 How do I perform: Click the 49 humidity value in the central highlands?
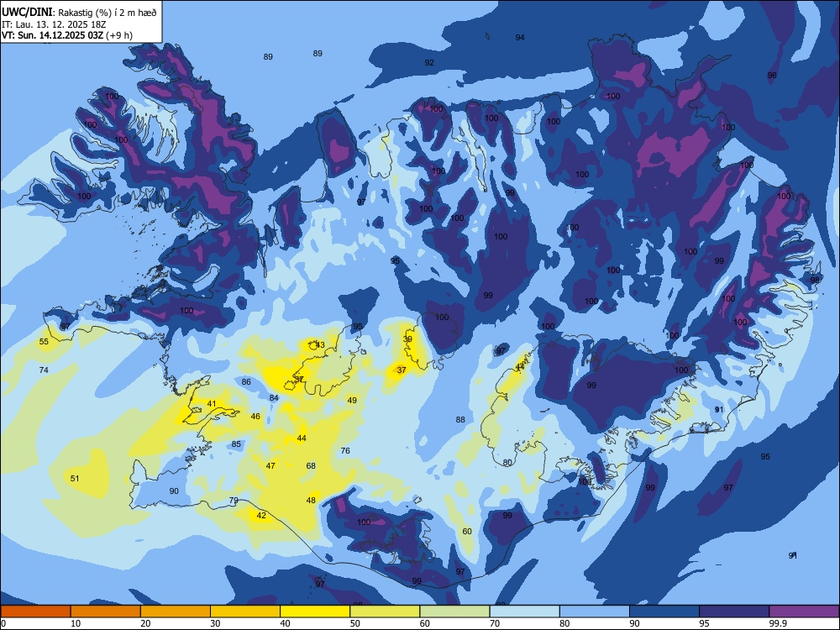click(x=351, y=401)
